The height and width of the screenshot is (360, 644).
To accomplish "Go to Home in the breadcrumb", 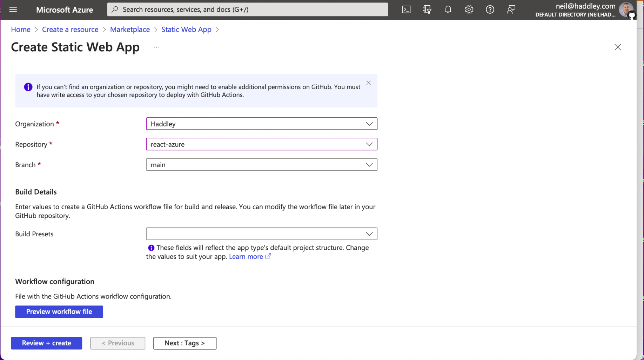I will point(21,30).
